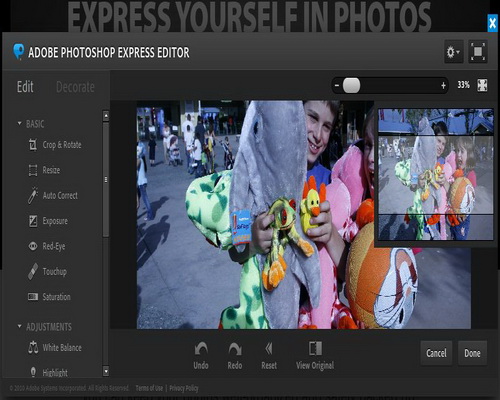Open the Saturation tool icon

coord(33,297)
